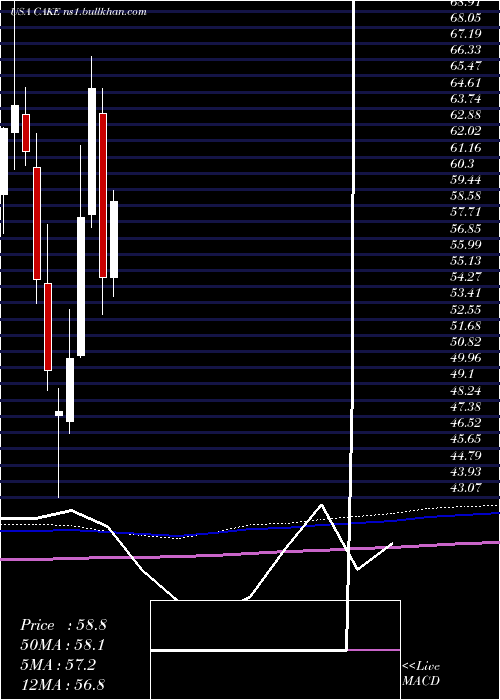Click the 65.47 price axis label
Image resolution: width=500 pixels, height=700 pixels.
(x=466, y=66)
